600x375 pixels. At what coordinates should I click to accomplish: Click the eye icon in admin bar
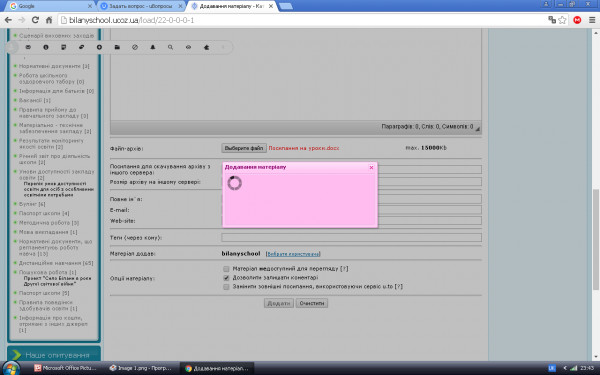[x=188, y=47]
